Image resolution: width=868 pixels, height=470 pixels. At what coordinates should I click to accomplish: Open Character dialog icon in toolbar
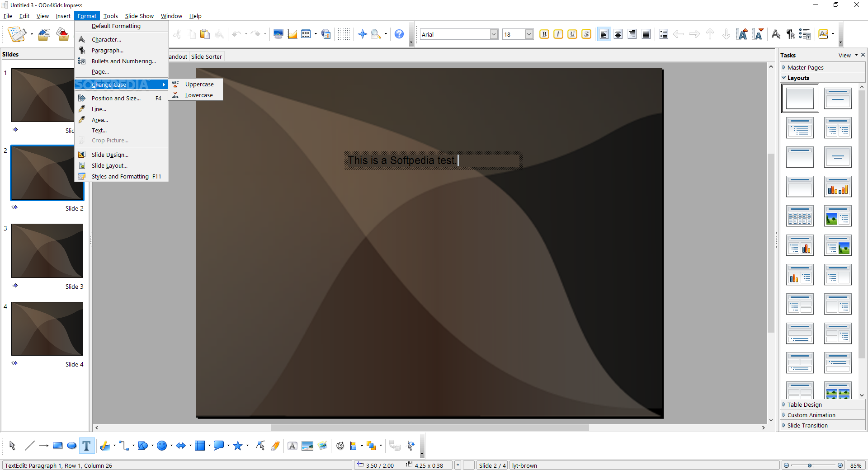(776, 34)
